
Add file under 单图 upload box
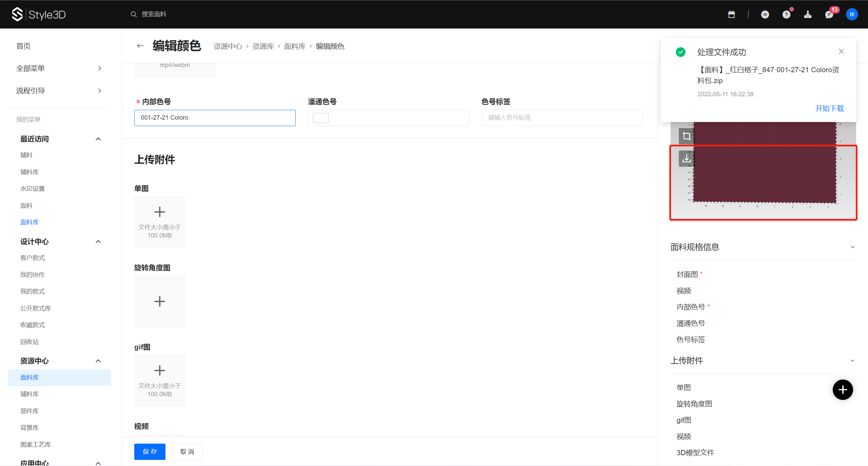[x=160, y=222]
